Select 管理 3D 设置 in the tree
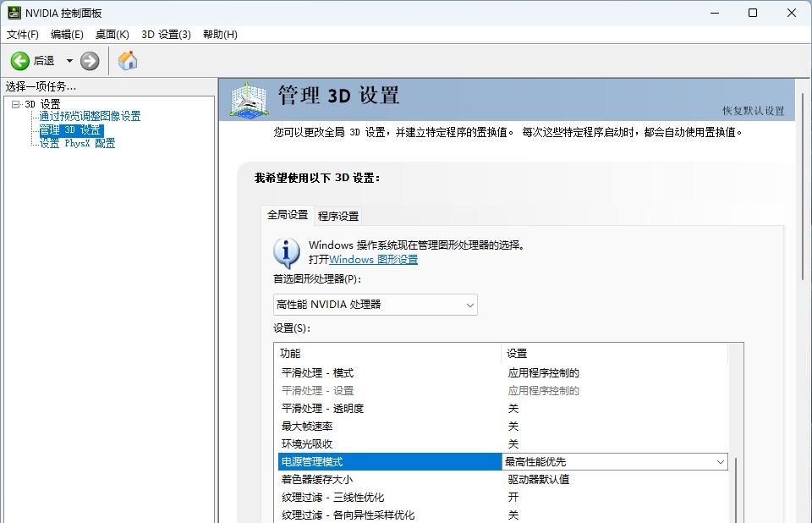 (x=71, y=129)
